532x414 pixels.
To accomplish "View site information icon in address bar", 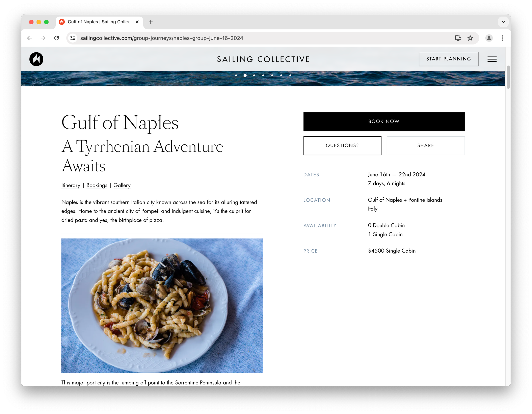I will pos(73,38).
